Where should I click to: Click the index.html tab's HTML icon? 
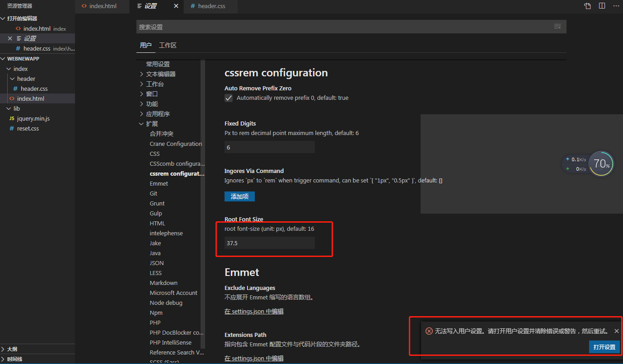click(x=84, y=6)
